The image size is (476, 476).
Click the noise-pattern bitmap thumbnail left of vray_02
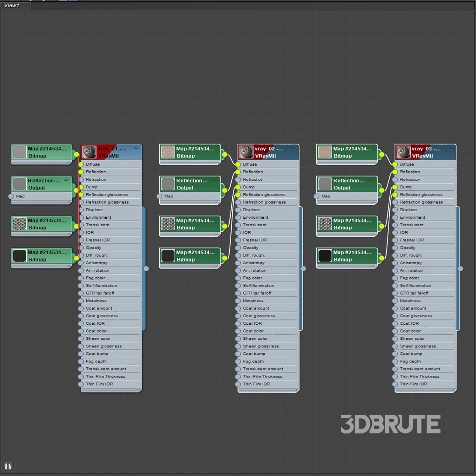pos(168,224)
